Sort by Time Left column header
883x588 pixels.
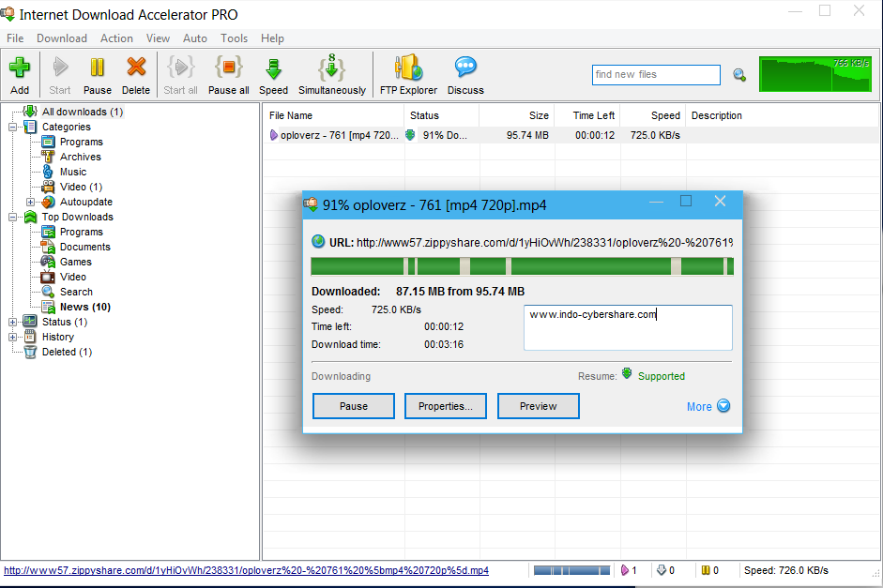point(588,115)
